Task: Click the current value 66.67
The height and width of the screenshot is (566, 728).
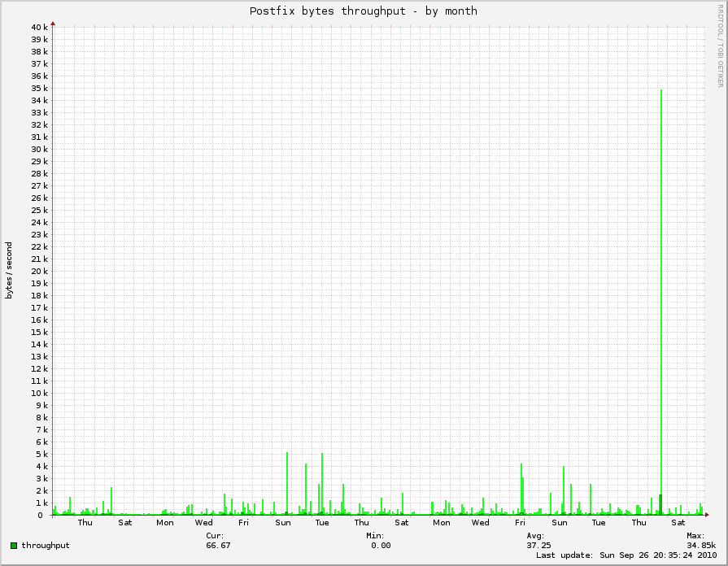Action: (x=218, y=545)
